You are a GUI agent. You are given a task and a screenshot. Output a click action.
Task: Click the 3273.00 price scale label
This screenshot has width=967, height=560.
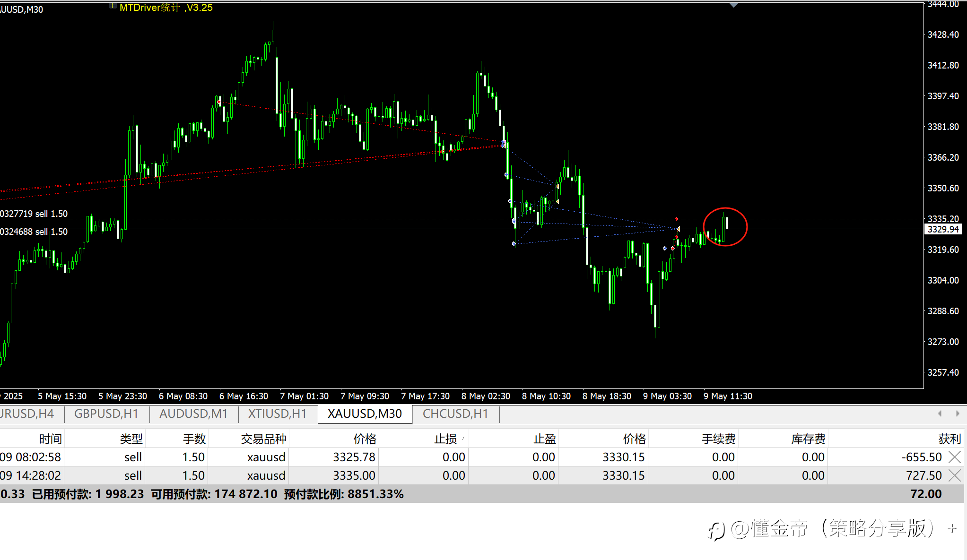[x=943, y=342]
